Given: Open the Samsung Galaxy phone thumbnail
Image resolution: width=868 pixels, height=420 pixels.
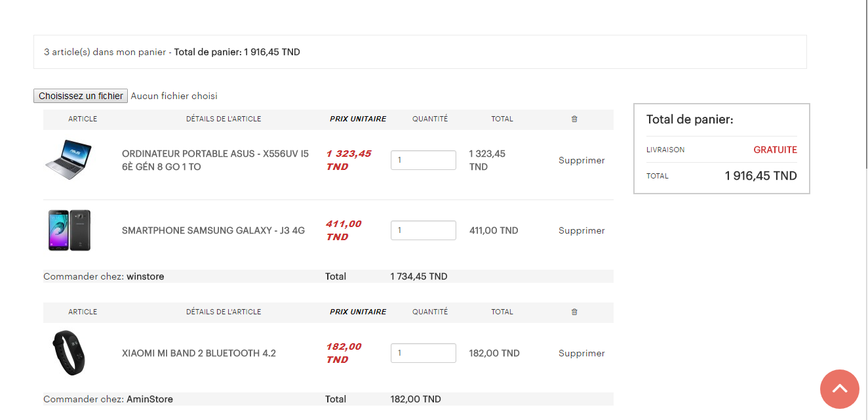Looking at the screenshot, I should click(69, 230).
